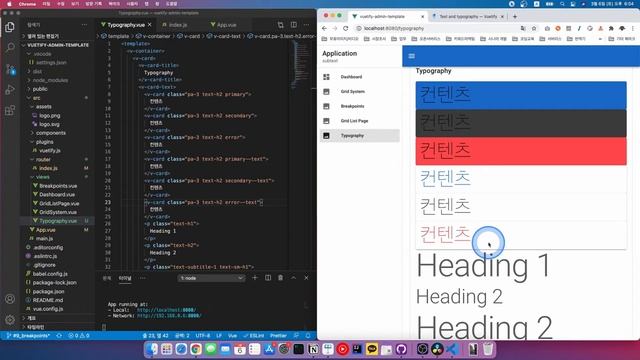Expand the dist folder
The width and height of the screenshot is (640, 360).
pos(37,71)
